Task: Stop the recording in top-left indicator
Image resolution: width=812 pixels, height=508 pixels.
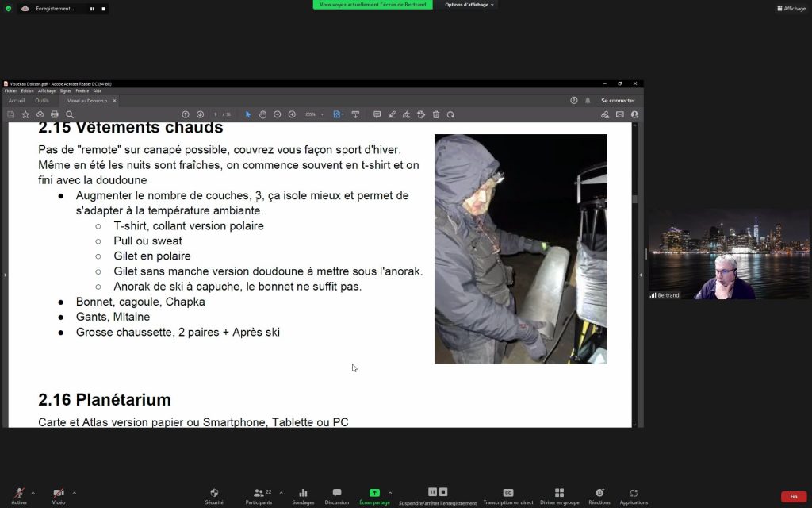Action: coord(104,9)
